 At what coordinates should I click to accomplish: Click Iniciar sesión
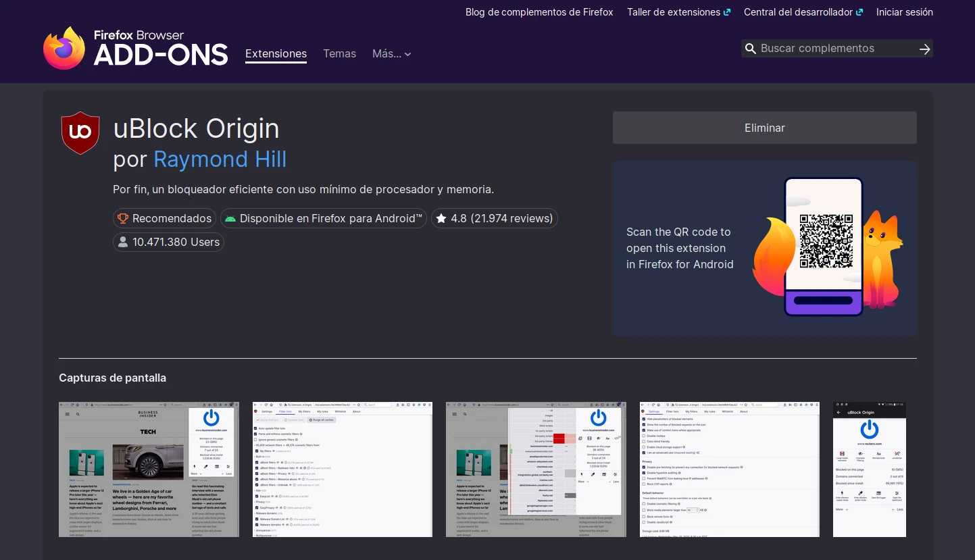(x=905, y=12)
